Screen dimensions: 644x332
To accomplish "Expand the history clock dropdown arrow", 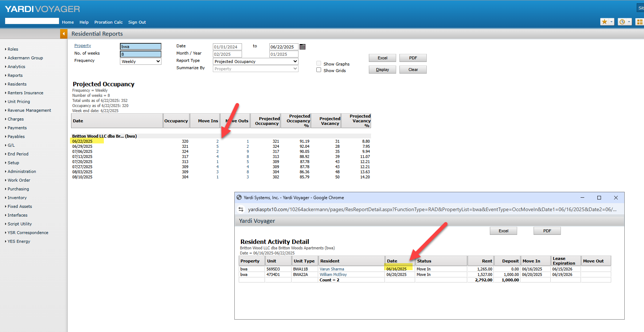I will point(629,22).
